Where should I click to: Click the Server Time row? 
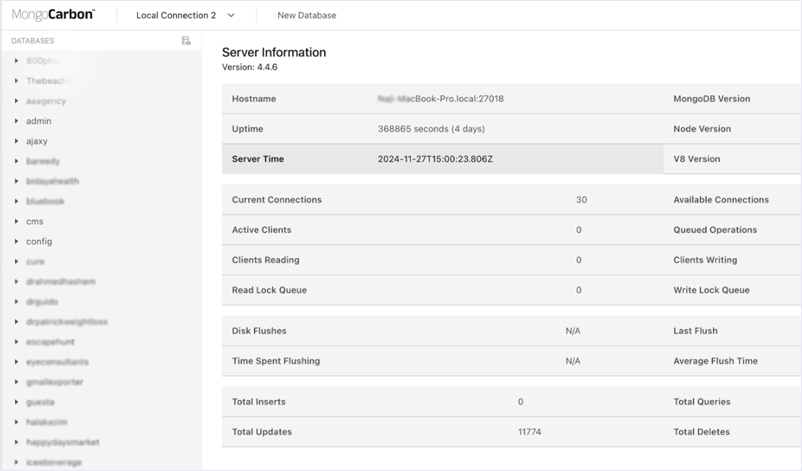click(x=440, y=159)
